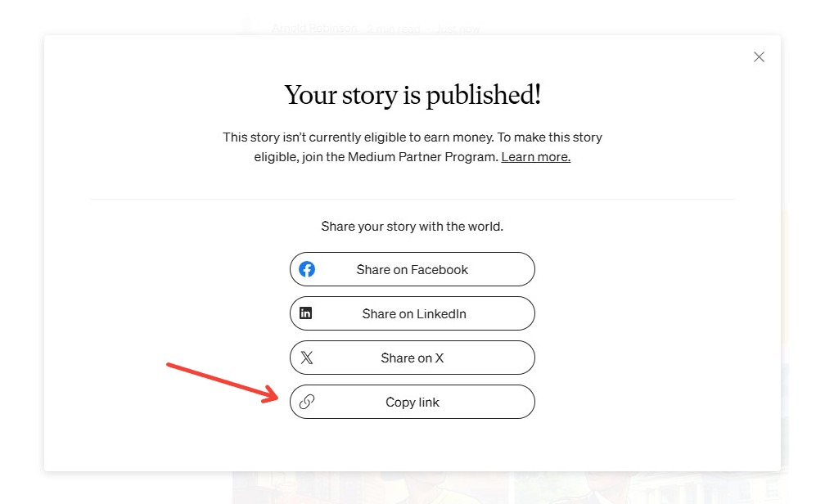This screenshot has height=504, width=825.
Task: Copy the story link
Action: tap(412, 402)
